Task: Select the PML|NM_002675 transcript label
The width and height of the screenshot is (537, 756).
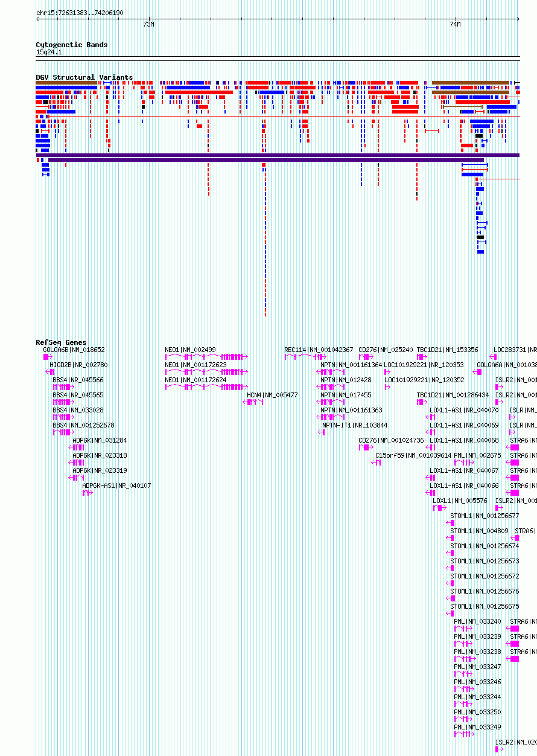Action: (477, 455)
